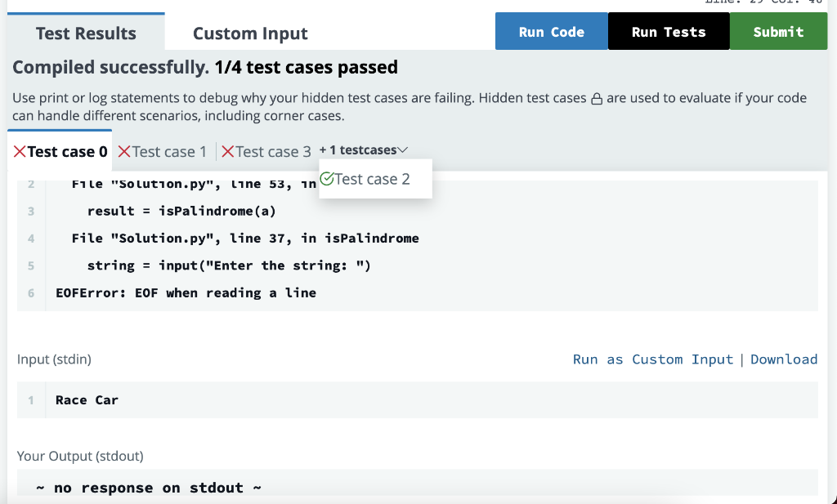
Task: Click the Run Tests button
Action: coord(668,31)
